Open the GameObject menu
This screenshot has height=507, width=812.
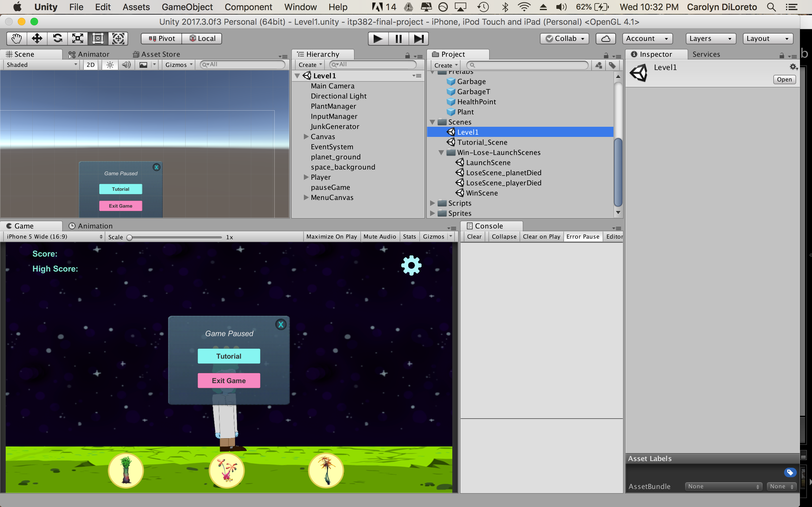pyautogui.click(x=187, y=7)
